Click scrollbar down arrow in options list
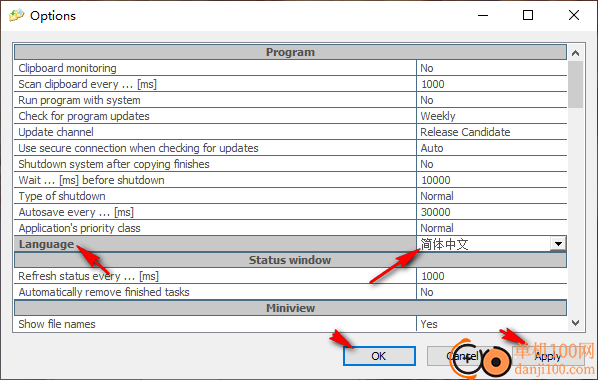598x380 pixels. coord(575,323)
